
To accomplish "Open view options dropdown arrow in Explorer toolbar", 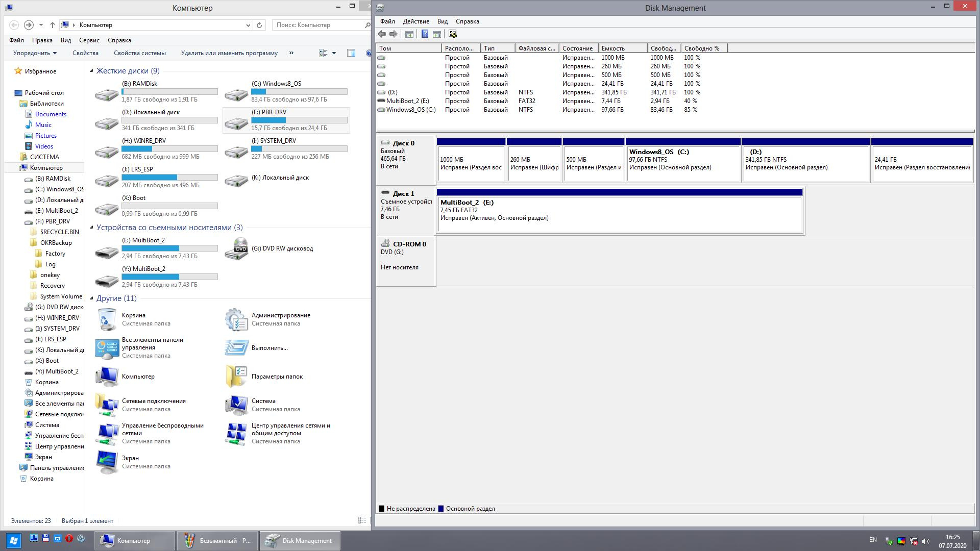I will [x=334, y=53].
